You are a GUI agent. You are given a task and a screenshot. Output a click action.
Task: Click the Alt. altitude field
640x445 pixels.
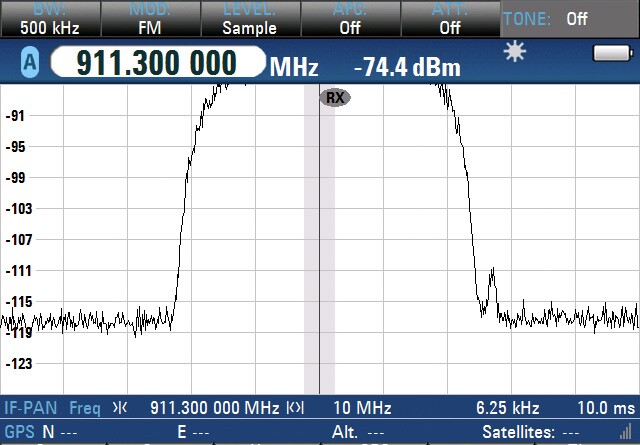[358, 432]
